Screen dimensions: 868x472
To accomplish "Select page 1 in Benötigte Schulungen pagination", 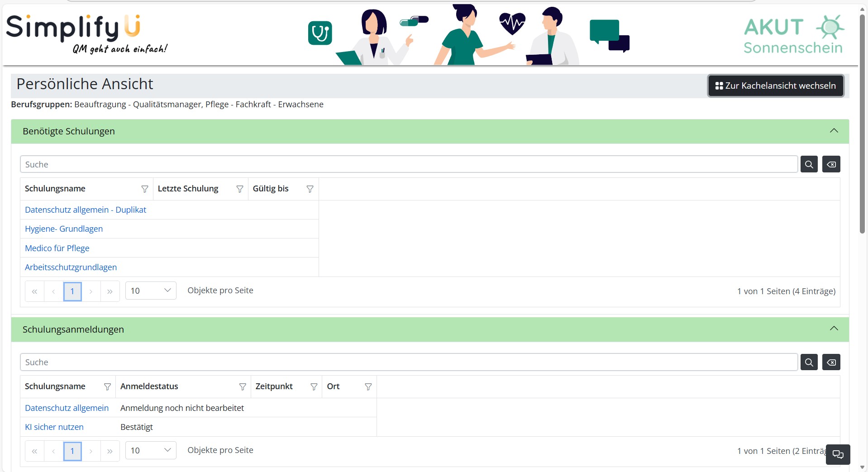I will click(72, 291).
